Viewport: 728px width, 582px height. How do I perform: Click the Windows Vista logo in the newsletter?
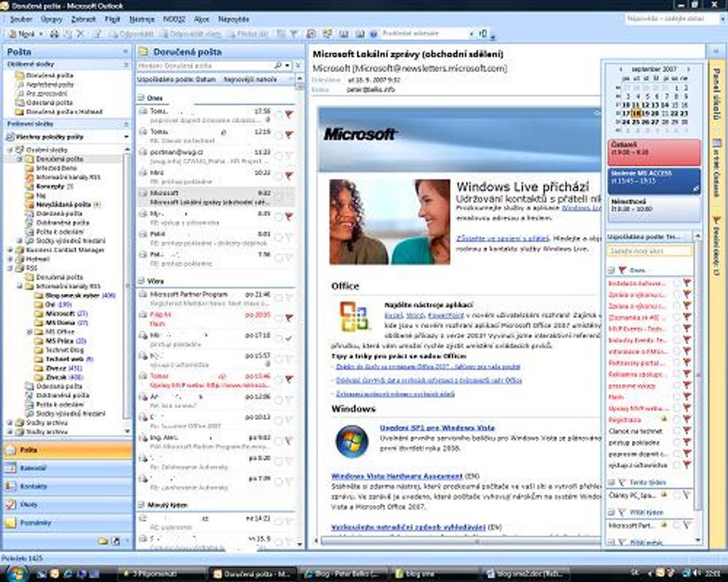click(x=352, y=441)
